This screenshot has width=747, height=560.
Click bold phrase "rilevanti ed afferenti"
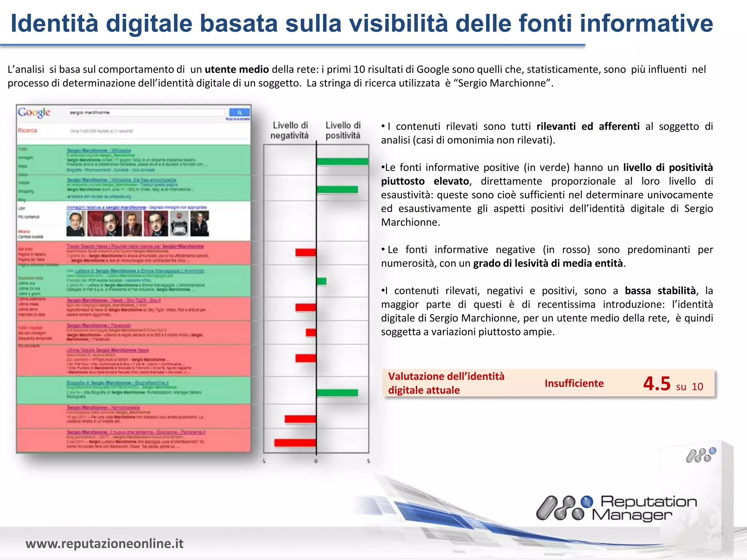click(x=588, y=127)
